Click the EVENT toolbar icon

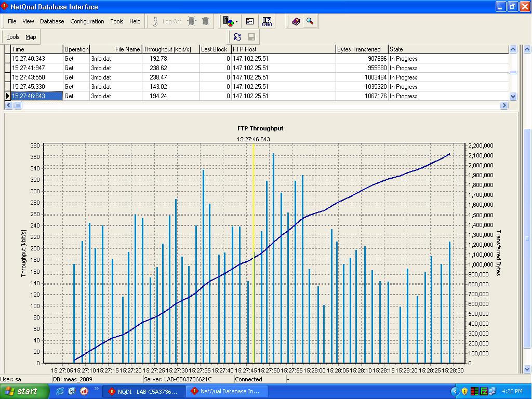tap(267, 21)
